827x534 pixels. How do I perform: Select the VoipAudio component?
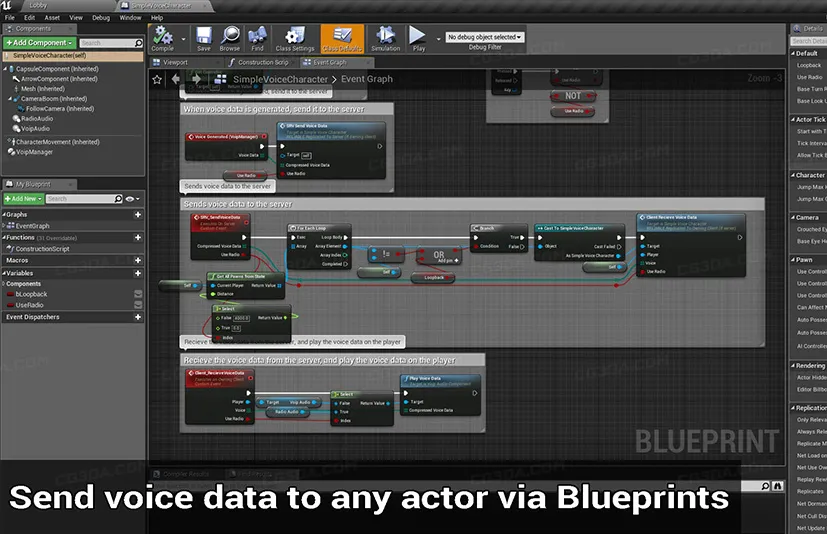pos(35,129)
